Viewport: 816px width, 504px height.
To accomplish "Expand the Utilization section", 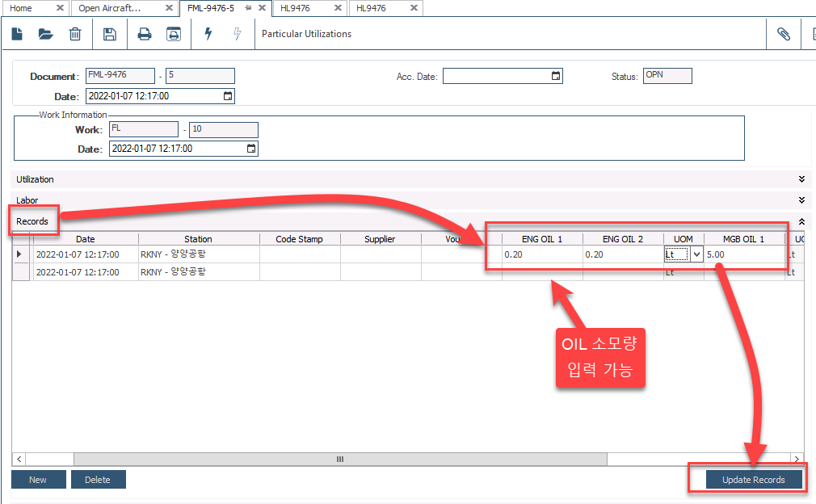I will (801, 179).
